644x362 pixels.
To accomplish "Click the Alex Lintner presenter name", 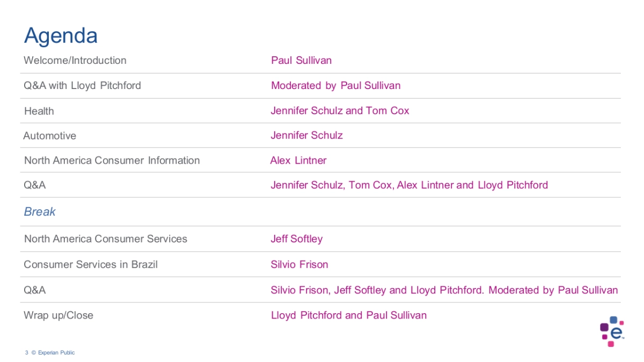I will point(298,160).
